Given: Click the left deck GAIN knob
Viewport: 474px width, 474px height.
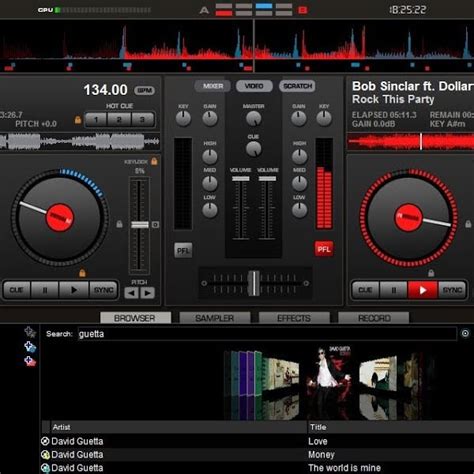Looking at the screenshot, I should point(210,118).
